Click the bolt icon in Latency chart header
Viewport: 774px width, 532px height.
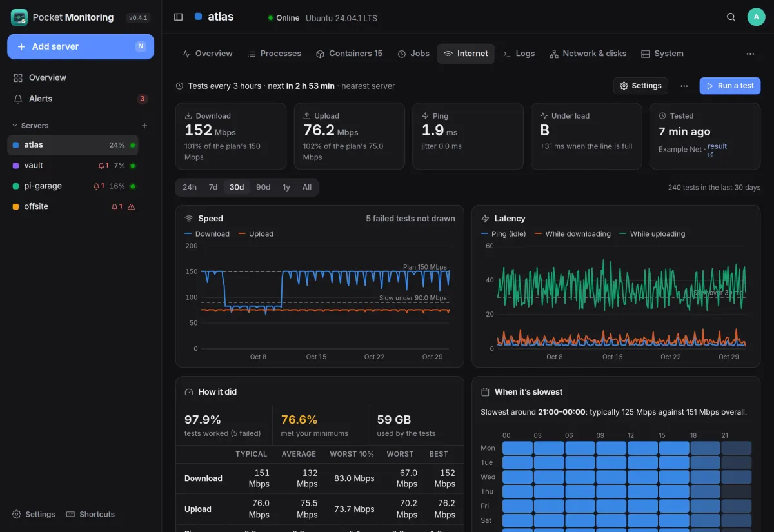(x=486, y=219)
